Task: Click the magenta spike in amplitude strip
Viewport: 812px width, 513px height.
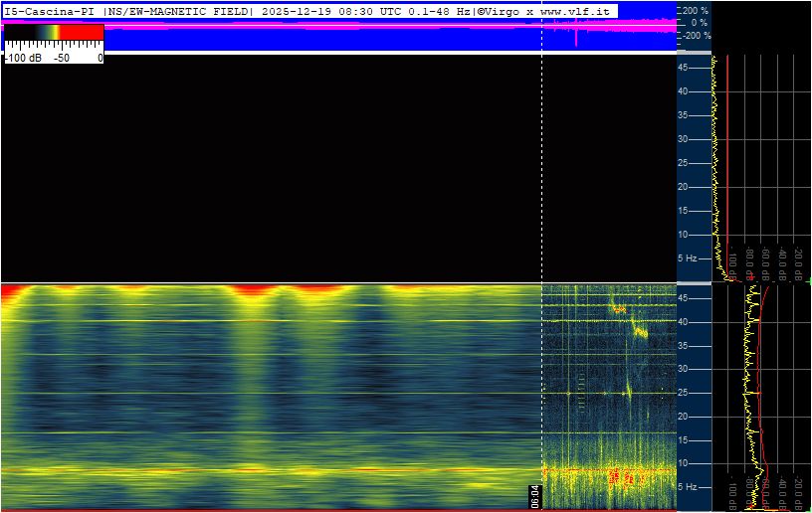Action: [576, 32]
